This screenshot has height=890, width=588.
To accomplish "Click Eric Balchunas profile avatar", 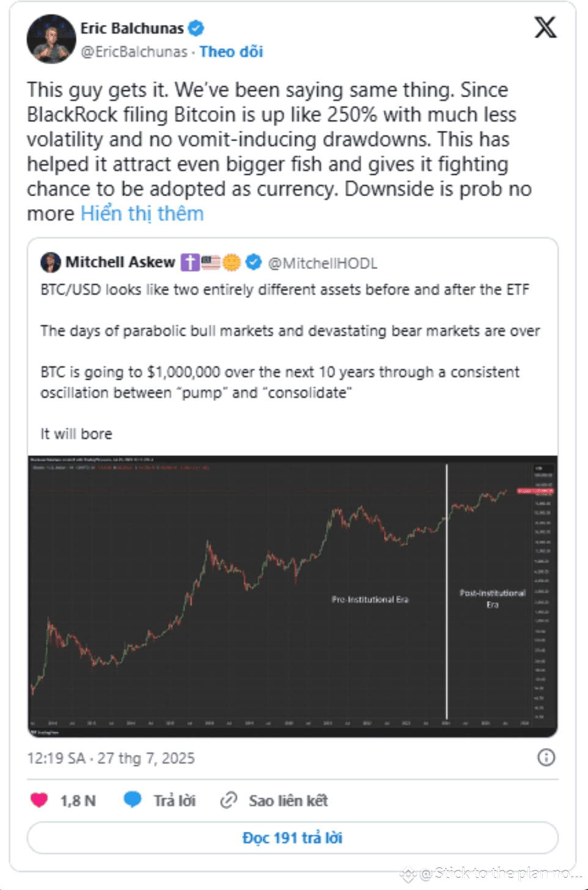I will pyautogui.click(x=51, y=39).
